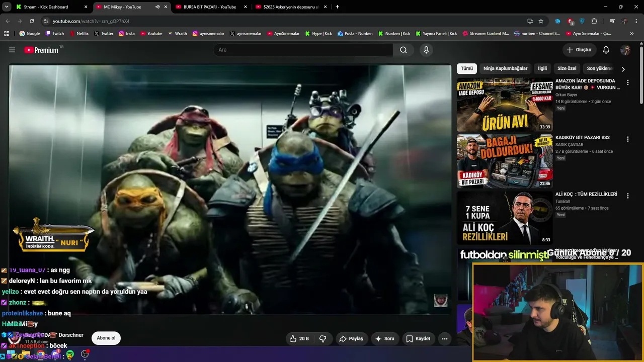Open video title KADIKÖY BİT PAZARI #32
This screenshot has width=644, height=362.
point(582,137)
